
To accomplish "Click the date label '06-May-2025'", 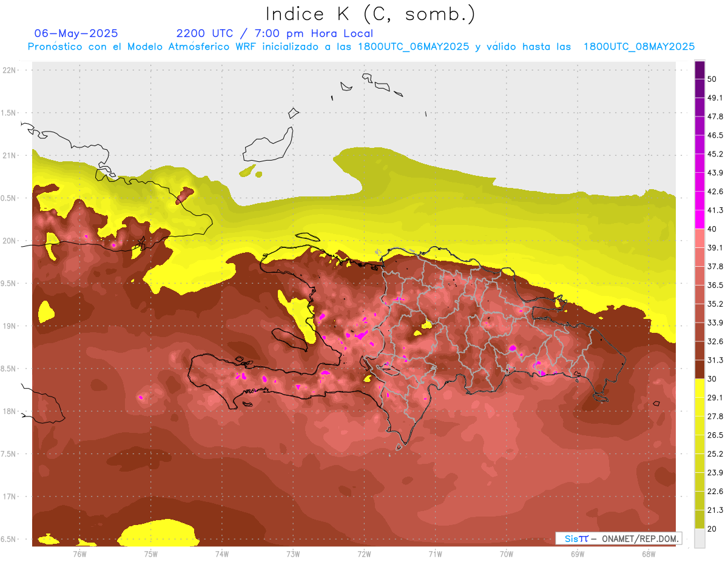I will click(x=76, y=33).
